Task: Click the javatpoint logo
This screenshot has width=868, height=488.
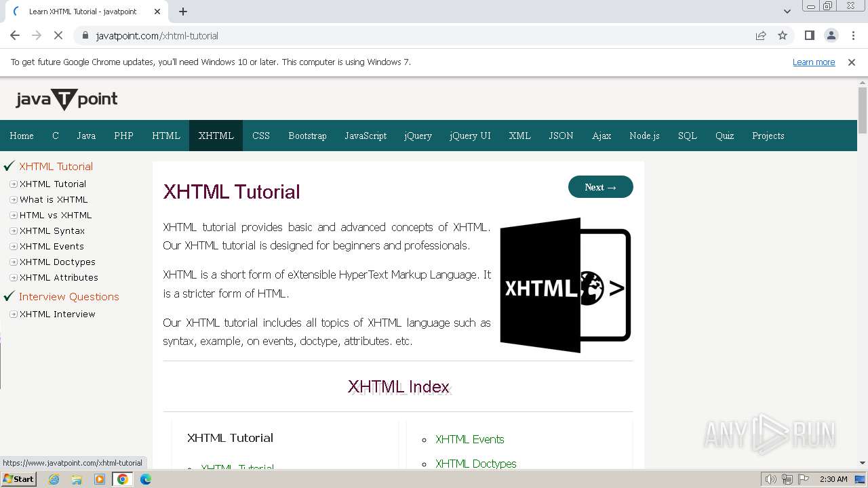Action: (66, 100)
